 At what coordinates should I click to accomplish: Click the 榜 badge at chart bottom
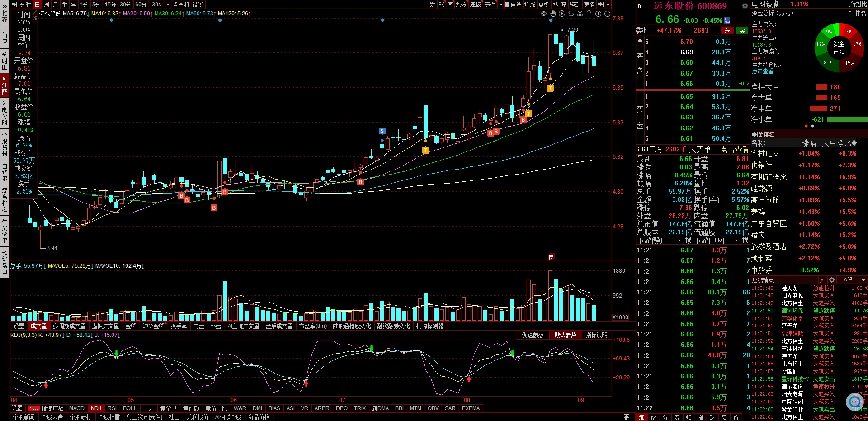pyautogui.click(x=551, y=257)
